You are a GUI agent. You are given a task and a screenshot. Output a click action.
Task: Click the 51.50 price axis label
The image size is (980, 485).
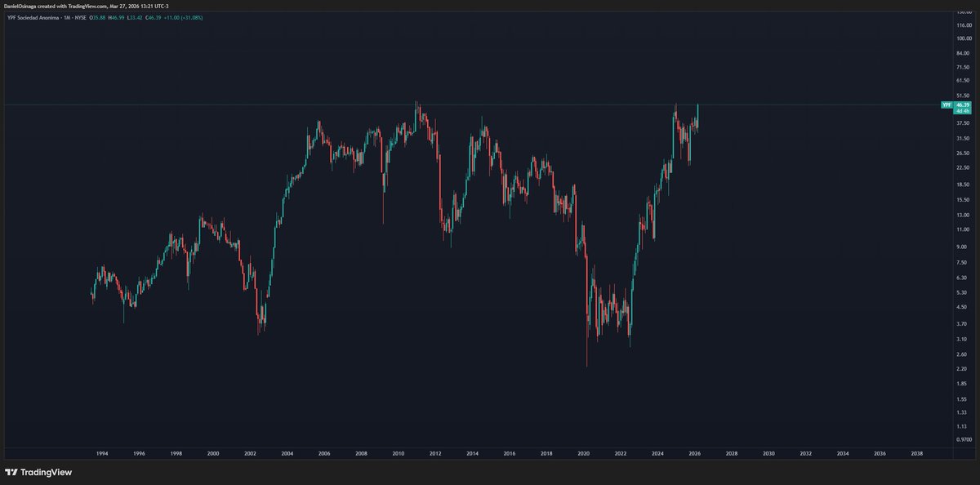click(x=962, y=96)
